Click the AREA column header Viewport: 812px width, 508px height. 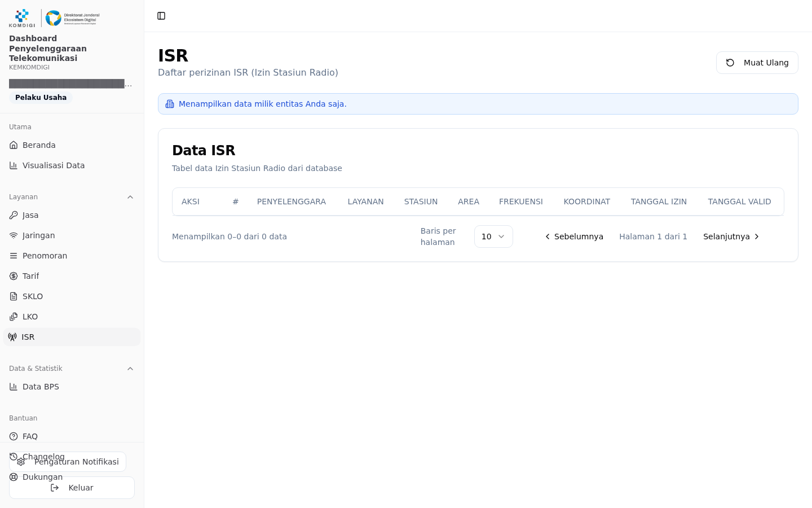(469, 202)
